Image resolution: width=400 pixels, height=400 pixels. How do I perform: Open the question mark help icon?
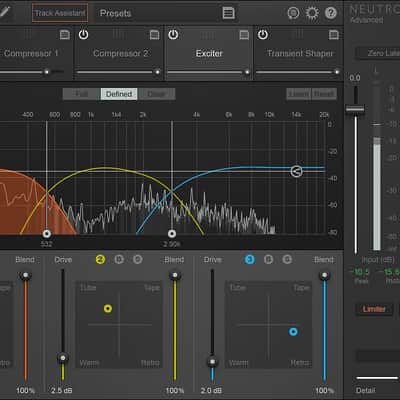click(x=331, y=13)
